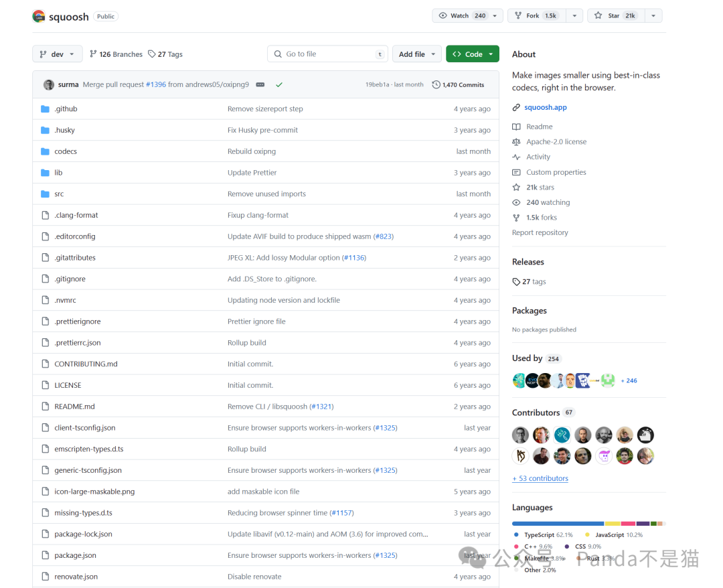This screenshot has width=723, height=588.
Task: Click file icon next to .clang-format
Action: coord(46,215)
